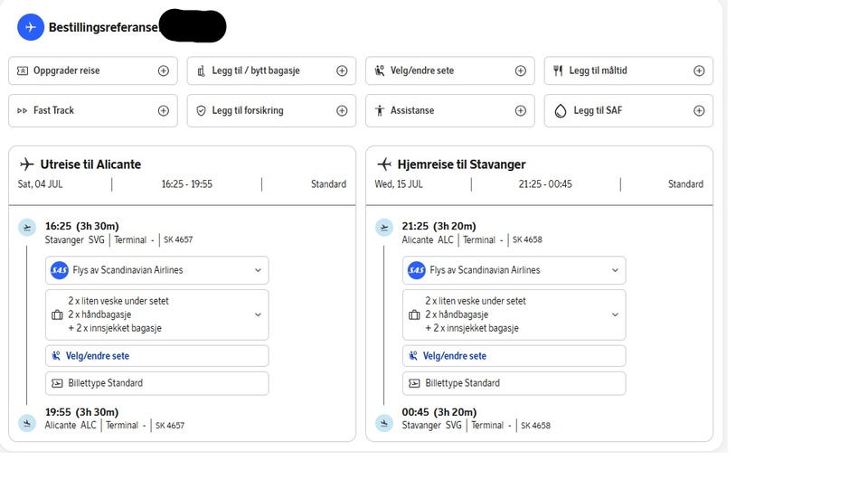
Task: Click plus icon on Legg til måltid
Action: coord(699,70)
